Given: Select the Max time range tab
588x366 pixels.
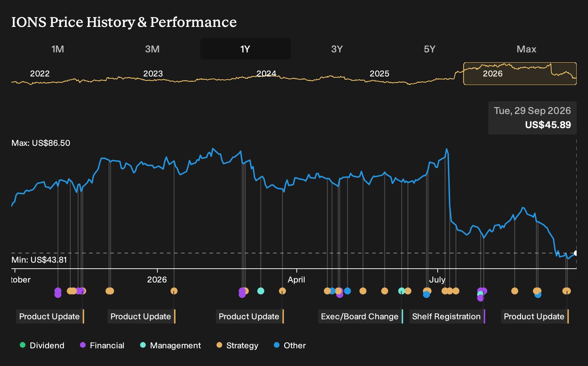Looking at the screenshot, I should click(526, 49).
